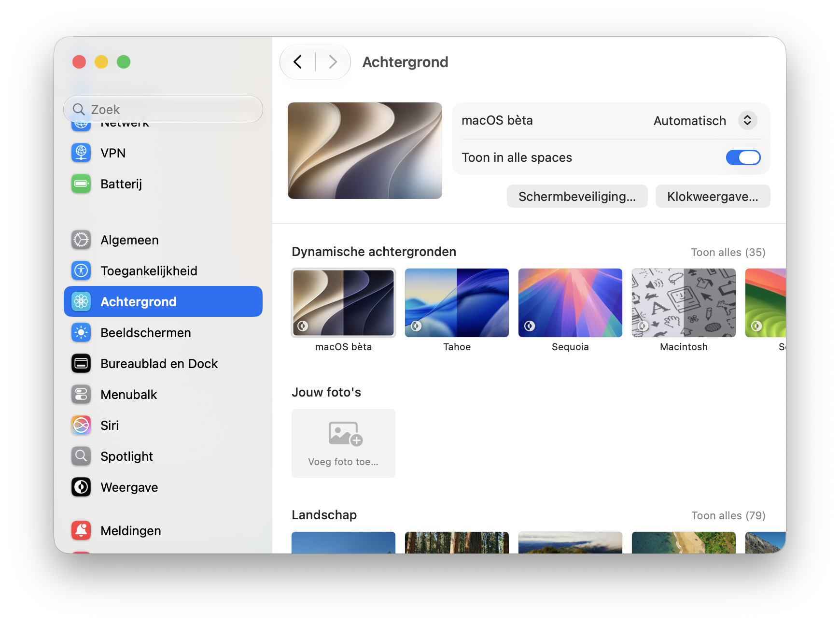This screenshot has height=625, width=840.
Task: Click the 'Jouw foto's' heading
Action: 326,392
